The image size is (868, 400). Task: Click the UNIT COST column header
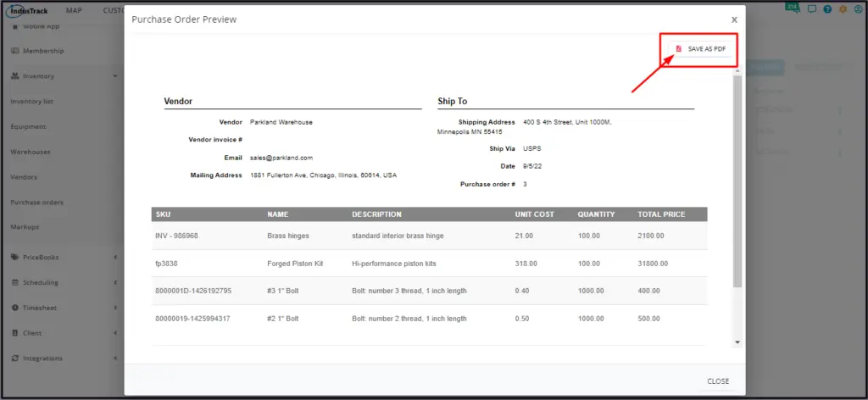(534, 214)
